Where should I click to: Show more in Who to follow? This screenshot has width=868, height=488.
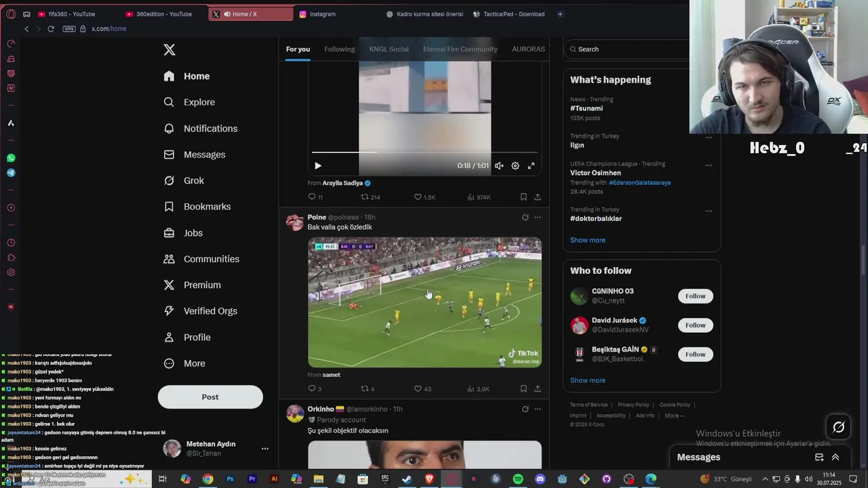(587, 380)
